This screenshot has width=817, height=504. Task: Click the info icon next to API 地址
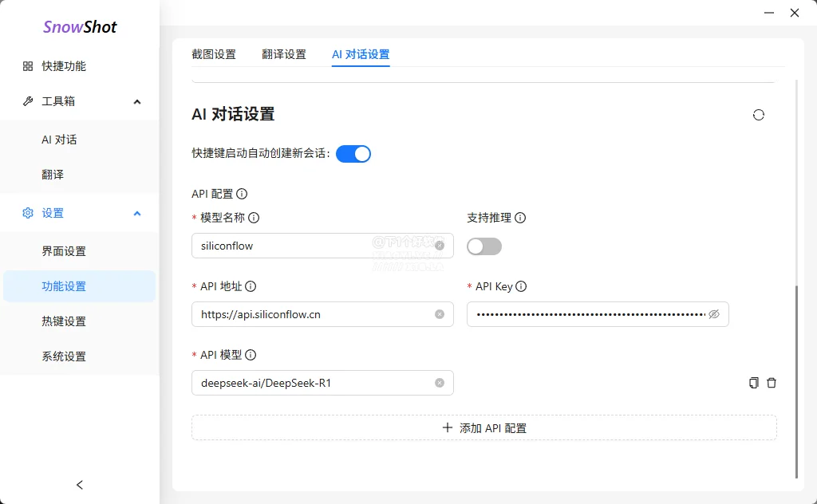pos(251,286)
